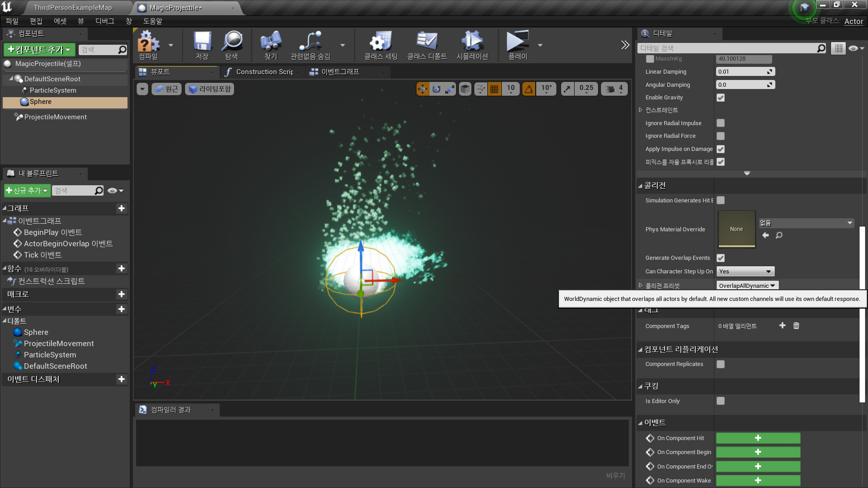Enable Ignore Radial Impulse checkbox
Viewport: 868px width, 488px height.
(721, 123)
